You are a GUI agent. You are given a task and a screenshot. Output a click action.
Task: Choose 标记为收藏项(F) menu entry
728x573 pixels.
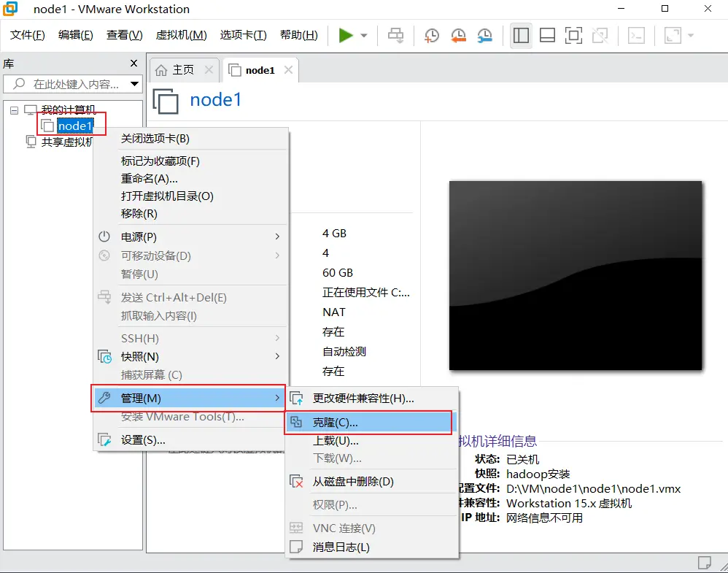(x=191, y=161)
